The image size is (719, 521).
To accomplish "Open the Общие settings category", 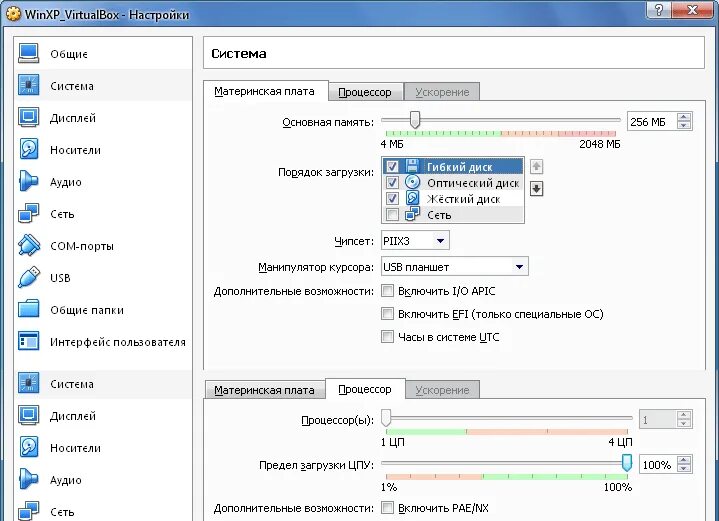I will 103,53.
